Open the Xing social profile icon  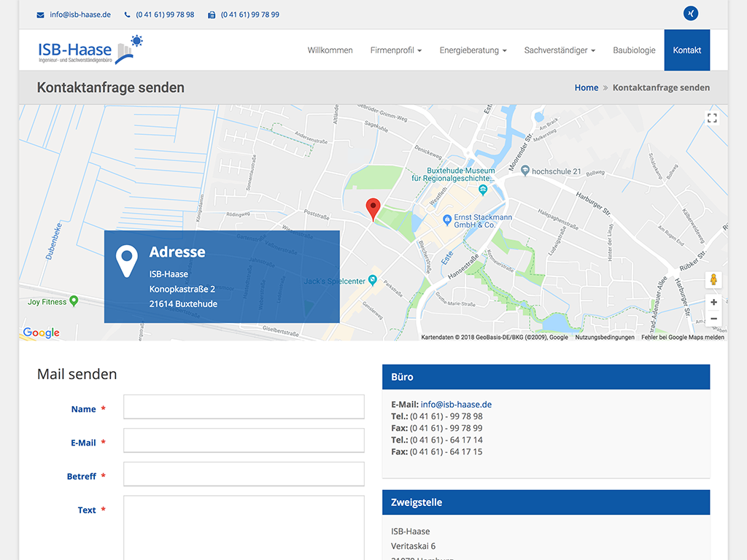point(690,13)
